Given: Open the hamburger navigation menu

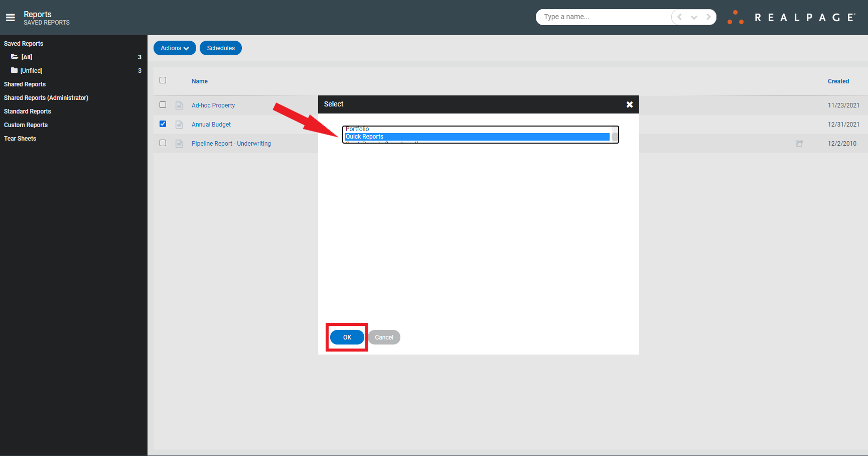Looking at the screenshot, I should (10, 18).
